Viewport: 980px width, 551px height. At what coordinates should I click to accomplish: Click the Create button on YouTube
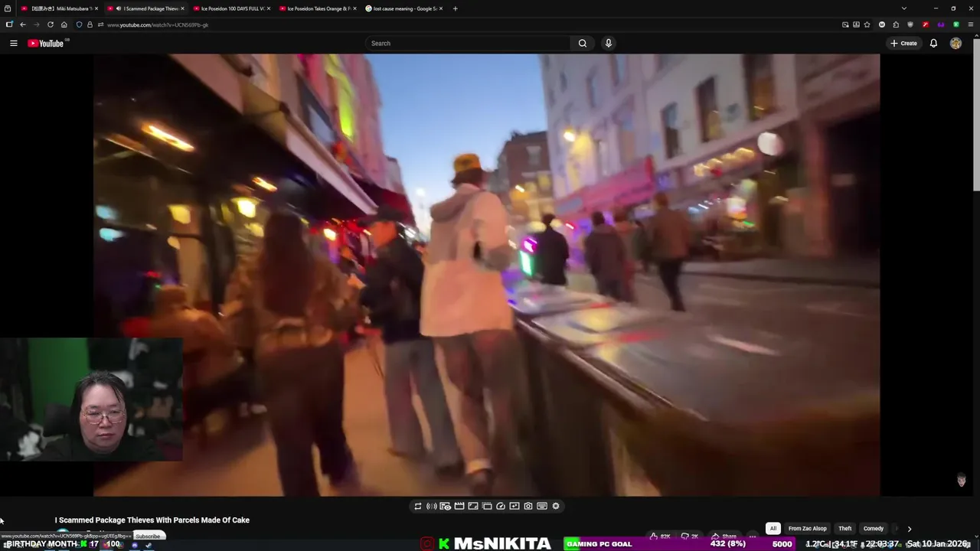tap(904, 44)
